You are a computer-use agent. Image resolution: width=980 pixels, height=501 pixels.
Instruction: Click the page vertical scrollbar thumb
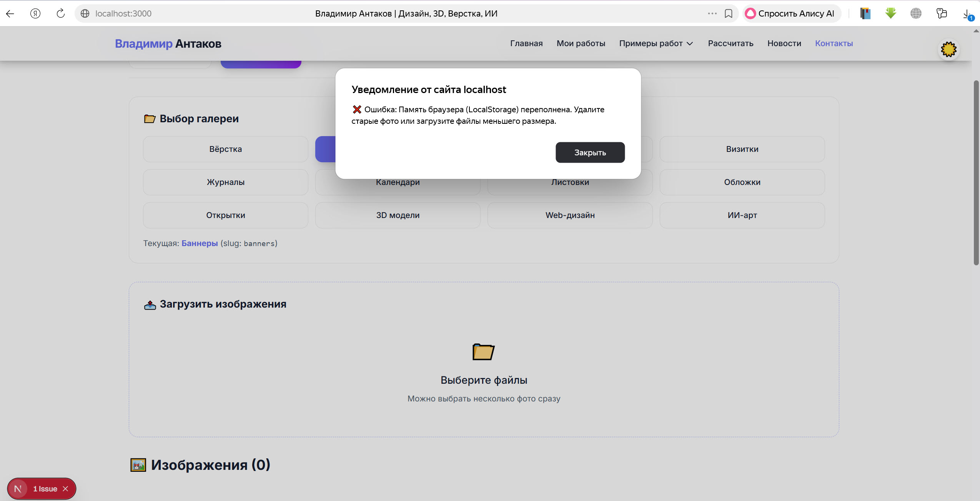click(976, 173)
